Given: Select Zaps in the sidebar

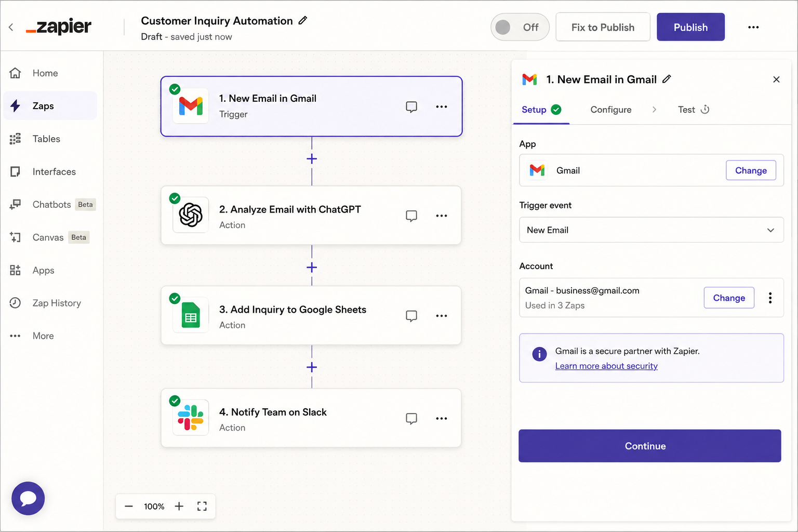Looking at the screenshot, I should point(50,106).
